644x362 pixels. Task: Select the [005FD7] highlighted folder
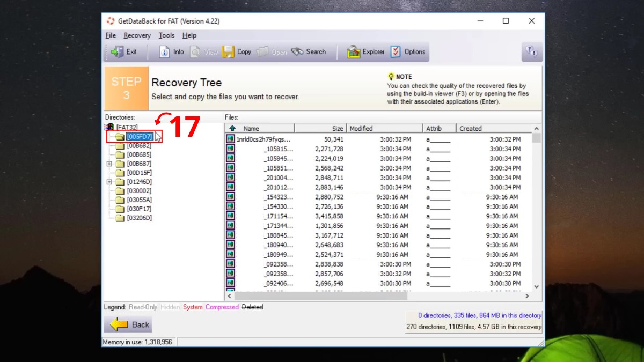coord(139,136)
